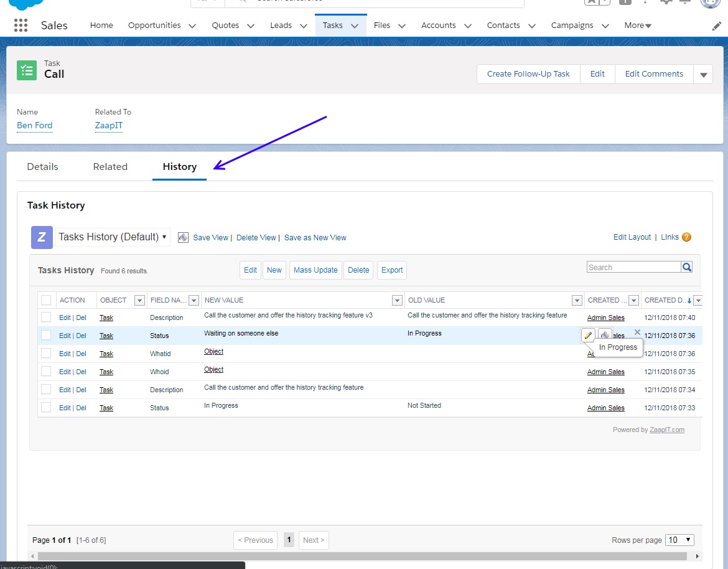The width and height of the screenshot is (728, 569).
Task: Open the Files nav tab
Action: click(x=381, y=25)
